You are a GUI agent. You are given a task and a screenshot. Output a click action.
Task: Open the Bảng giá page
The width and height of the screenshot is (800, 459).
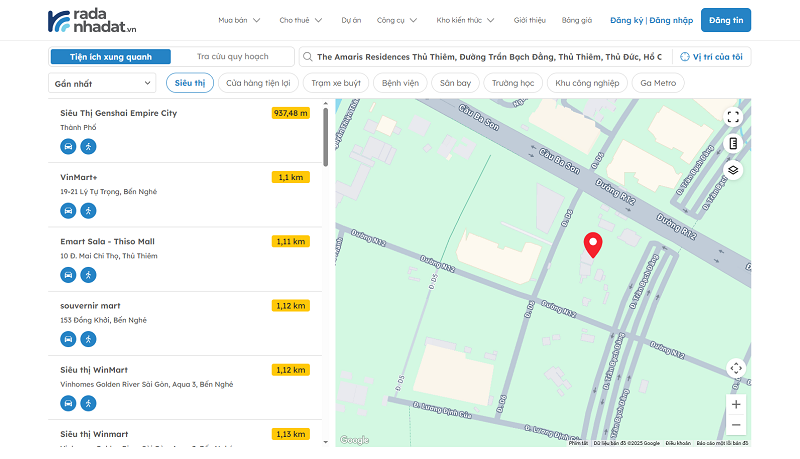point(577,20)
